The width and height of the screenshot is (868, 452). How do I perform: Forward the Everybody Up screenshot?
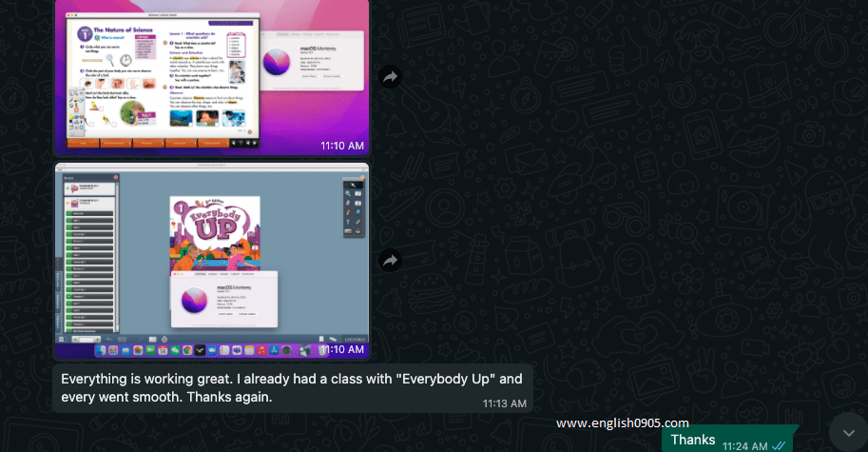(x=390, y=260)
